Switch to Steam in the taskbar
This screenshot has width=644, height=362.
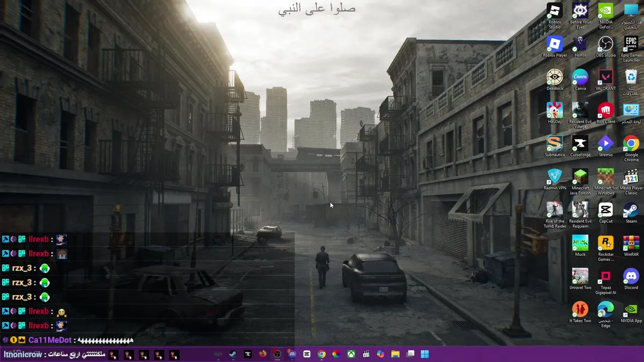pos(233,354)
